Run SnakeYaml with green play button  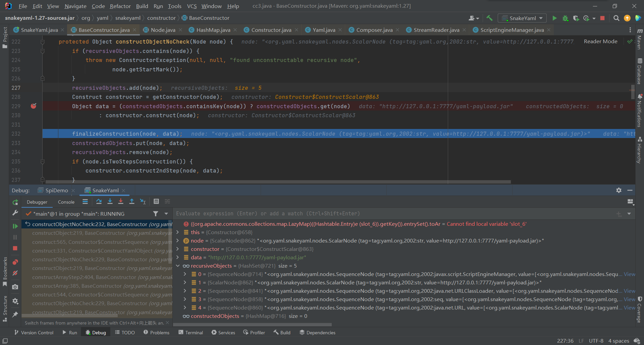coord(554,18)
